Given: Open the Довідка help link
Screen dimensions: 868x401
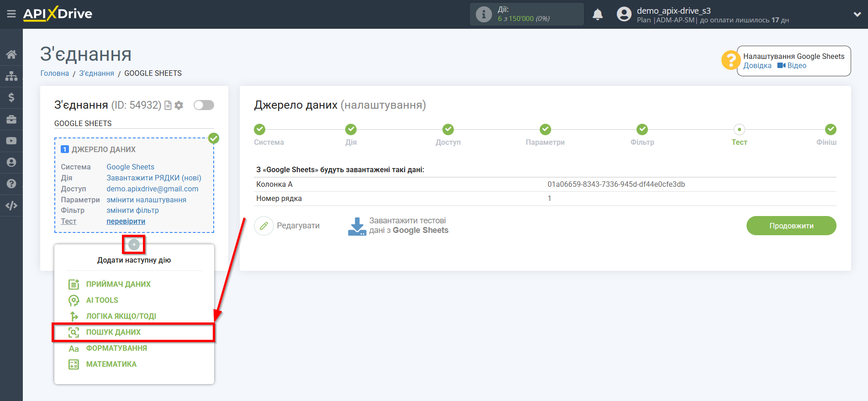Looking at the screenshot, I should click(x=757, y=65).
